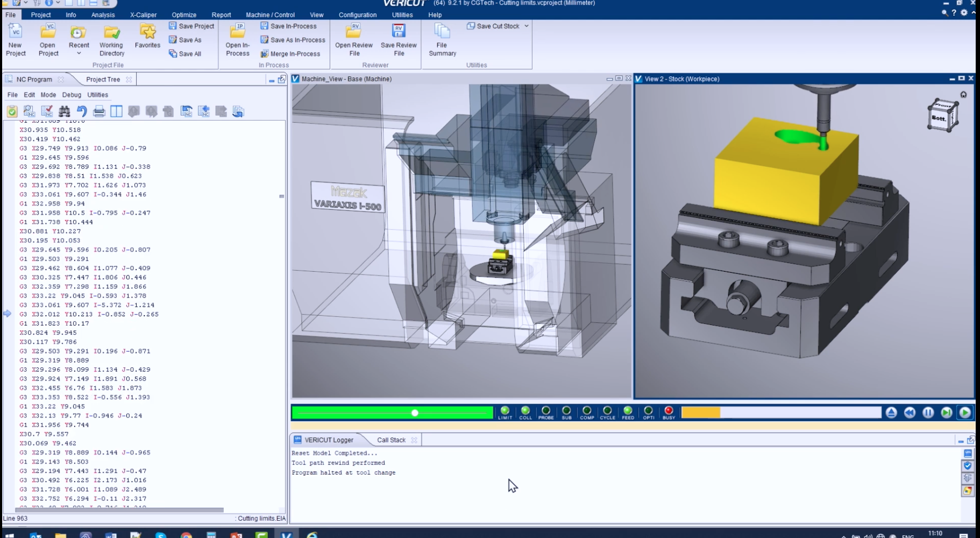The height and width of the screenshot is (538, 980).
Task: Click the Save Project button
Action: pos(191,26)
